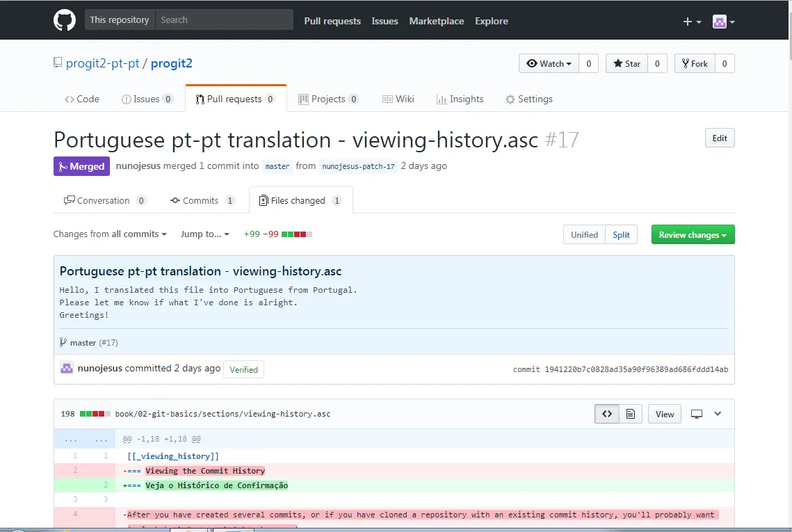792x532 pixels.
Task: Click the watchers count next to Watch
Action: click(588, 64)
